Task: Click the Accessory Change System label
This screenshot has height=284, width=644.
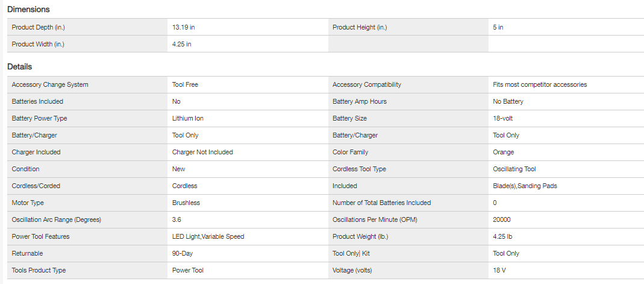Action: coord(50,84)
